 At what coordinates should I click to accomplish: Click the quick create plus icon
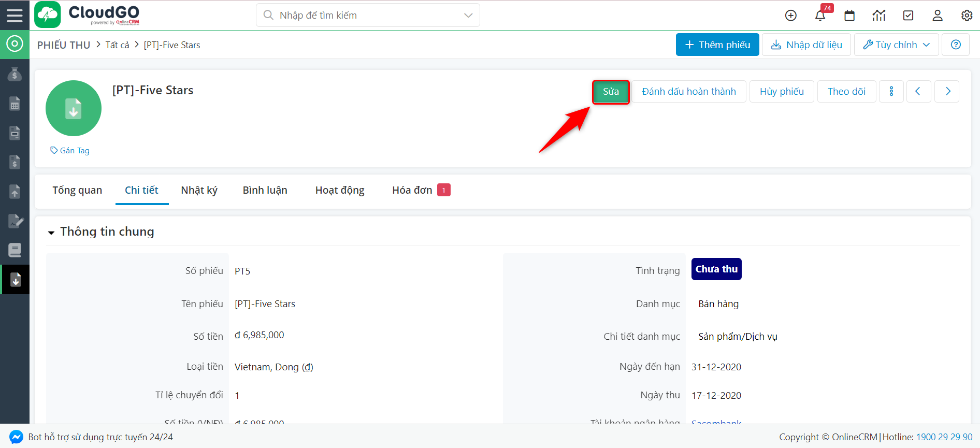(791, 16)
